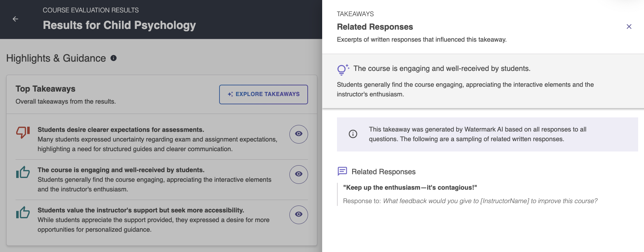The width and height of the screenshot is (644, 252).
Task: Click the Top Takeaways card heading
Action: tap(45, 89)
